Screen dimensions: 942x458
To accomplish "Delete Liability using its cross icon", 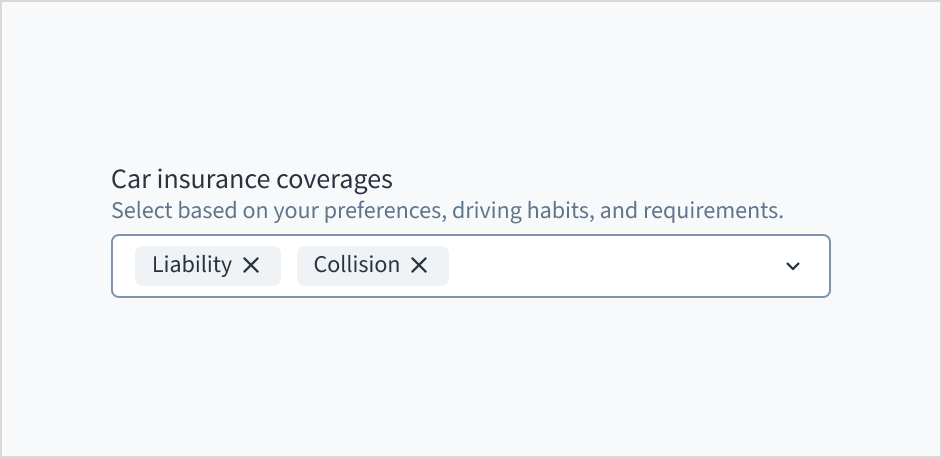I will coord(251,265).
